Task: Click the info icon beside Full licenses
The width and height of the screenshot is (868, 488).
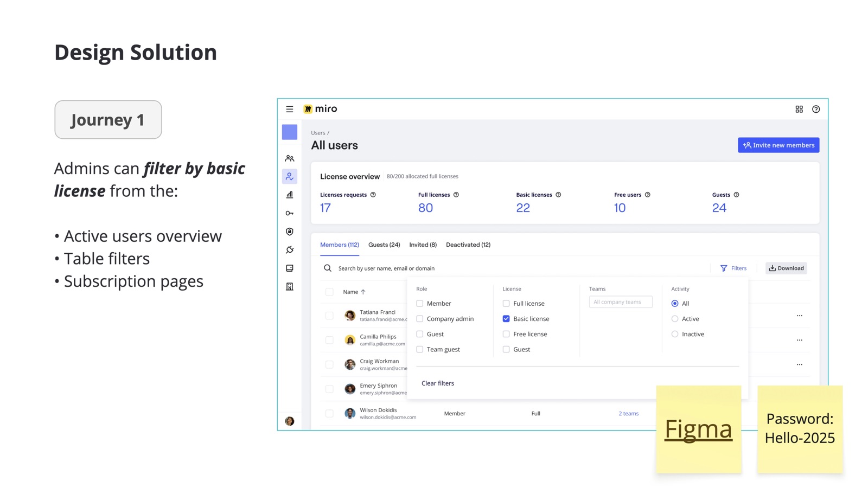Action: [x=456, y=195]
